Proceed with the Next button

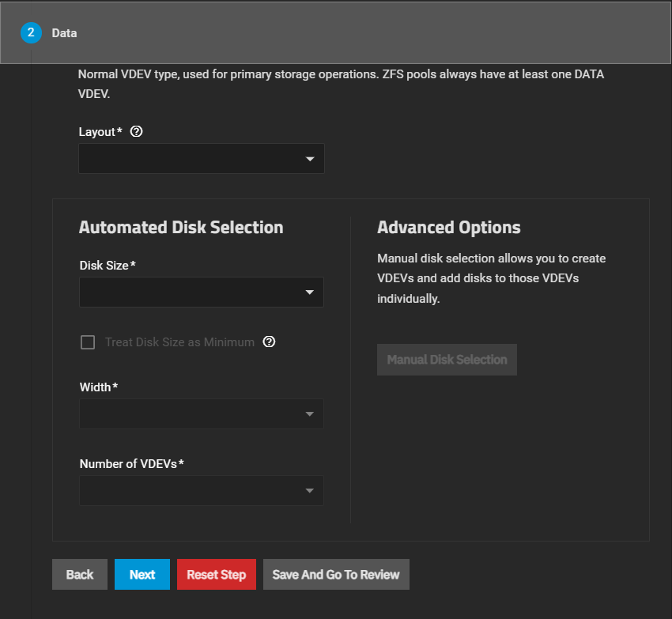[142, 575]
